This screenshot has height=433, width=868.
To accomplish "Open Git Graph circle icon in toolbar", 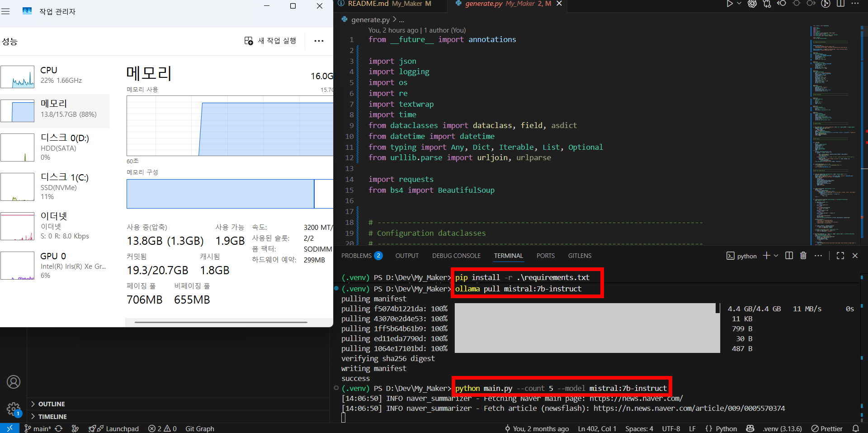I will click(826, 4).
